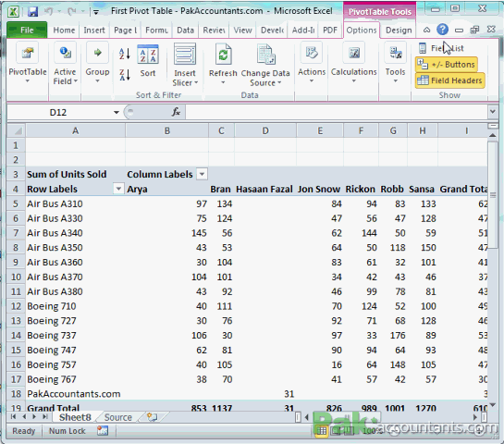Open the Refresh dropdown arrow

[223, 82]
